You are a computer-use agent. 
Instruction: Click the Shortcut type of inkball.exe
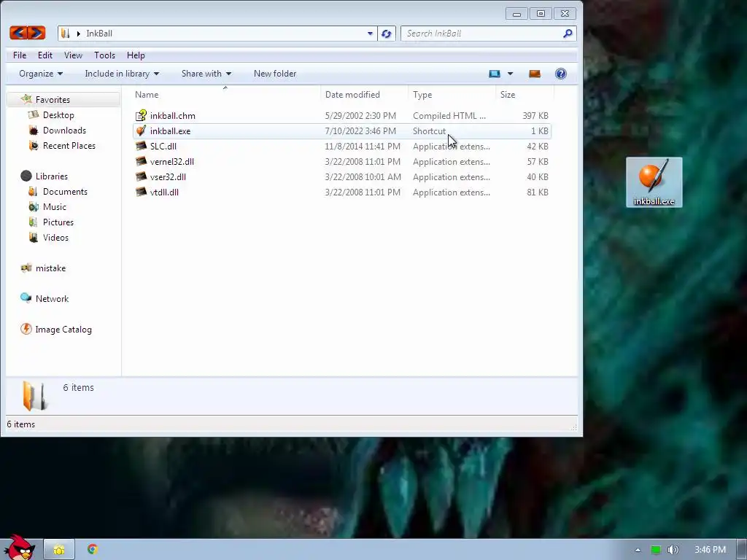pos(429,131)
